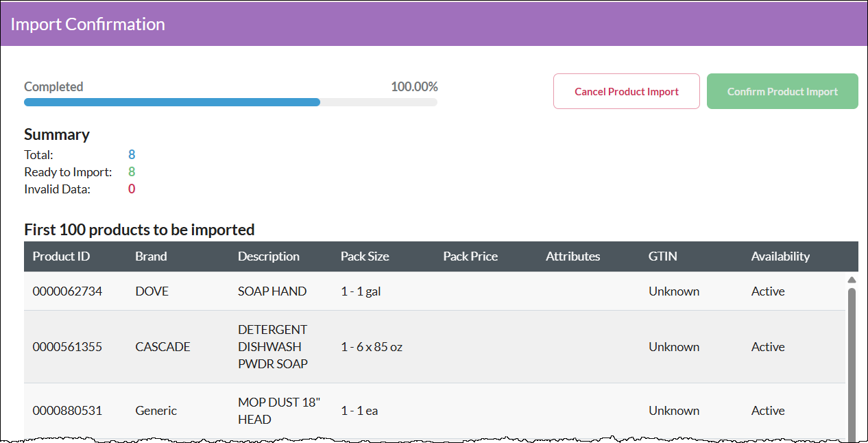Click Active availability in CASCADE row

point(768,347)
